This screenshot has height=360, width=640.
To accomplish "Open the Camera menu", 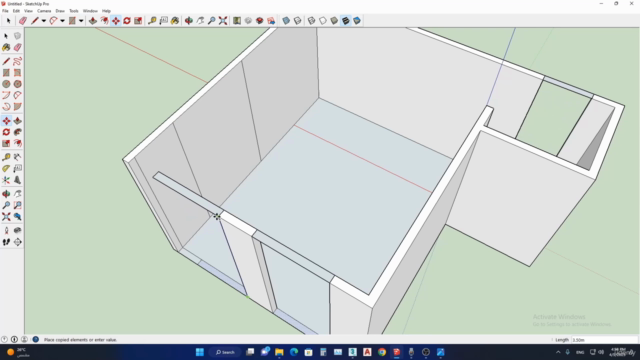I will point(44,11).
